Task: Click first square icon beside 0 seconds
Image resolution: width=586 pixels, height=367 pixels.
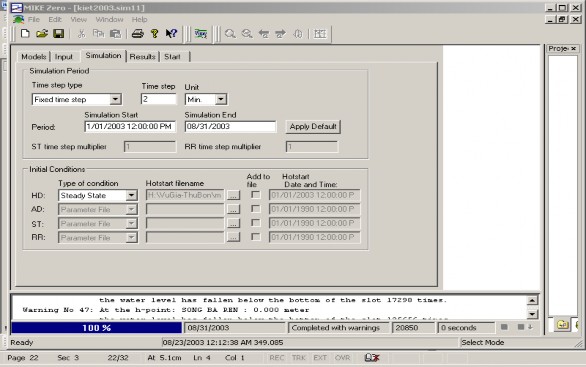Action: point(504,327)
